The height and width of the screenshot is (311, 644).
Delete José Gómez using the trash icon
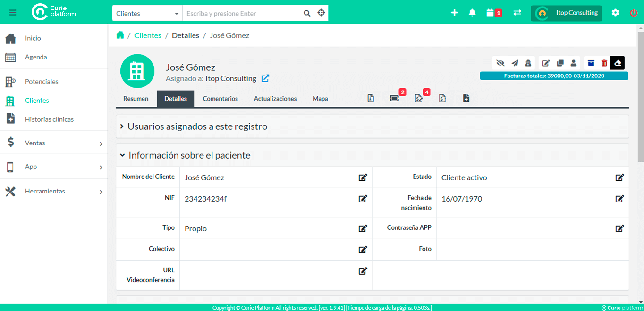click(x=604, y=63)
